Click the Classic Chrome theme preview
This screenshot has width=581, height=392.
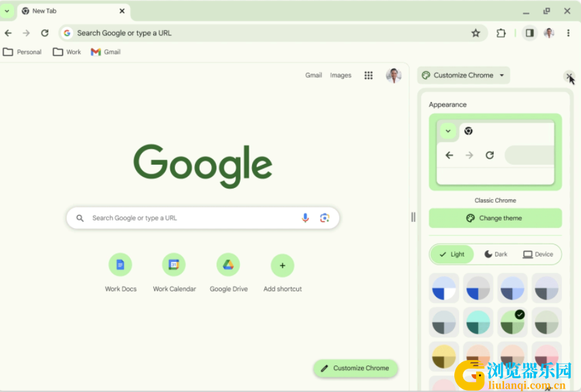[495, 152]
